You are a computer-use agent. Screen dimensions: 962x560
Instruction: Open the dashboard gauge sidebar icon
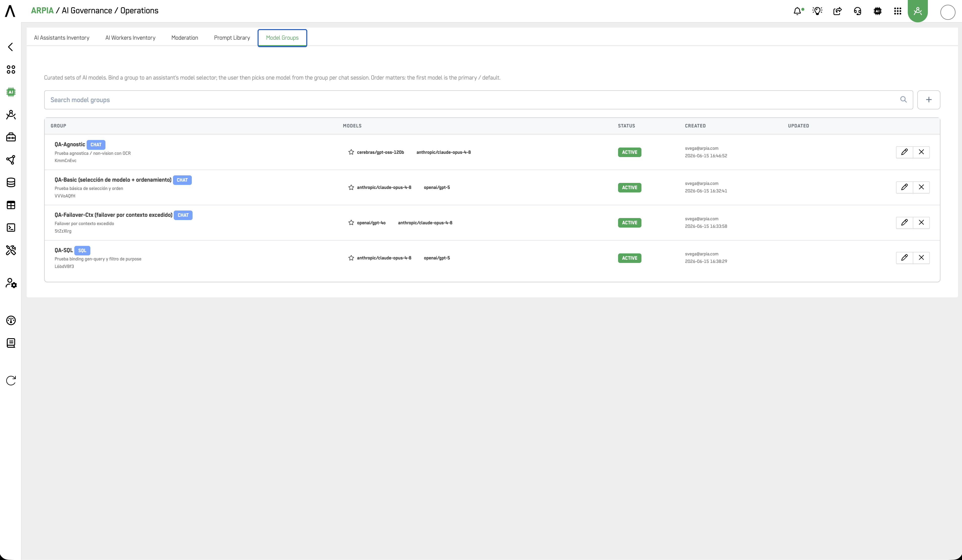[x=11, y=320]
